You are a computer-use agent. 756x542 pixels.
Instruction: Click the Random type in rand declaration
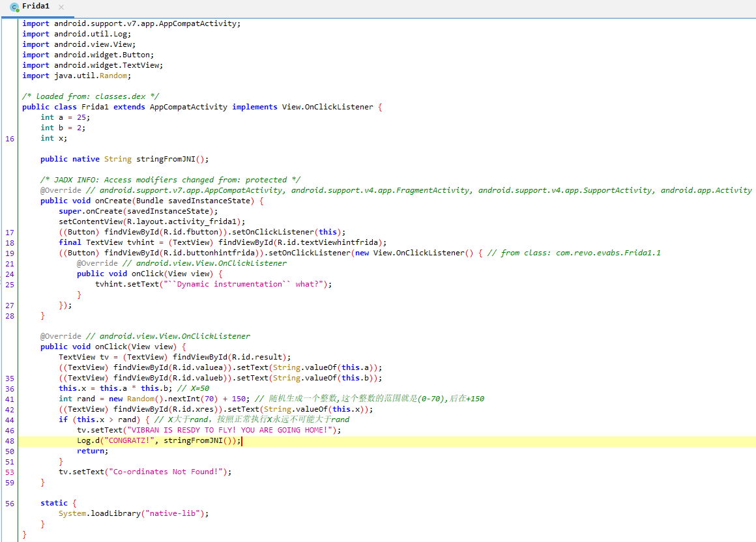click(x=140, y=399)
